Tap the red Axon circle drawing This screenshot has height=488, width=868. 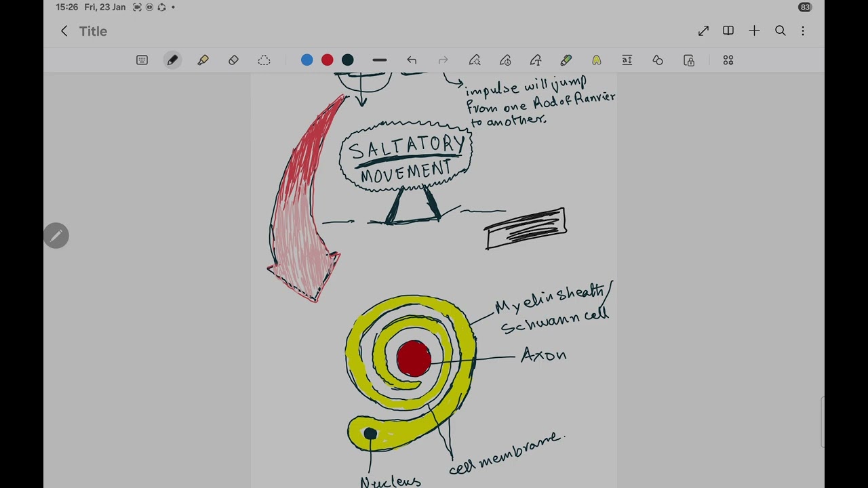[x=414, y=359]
